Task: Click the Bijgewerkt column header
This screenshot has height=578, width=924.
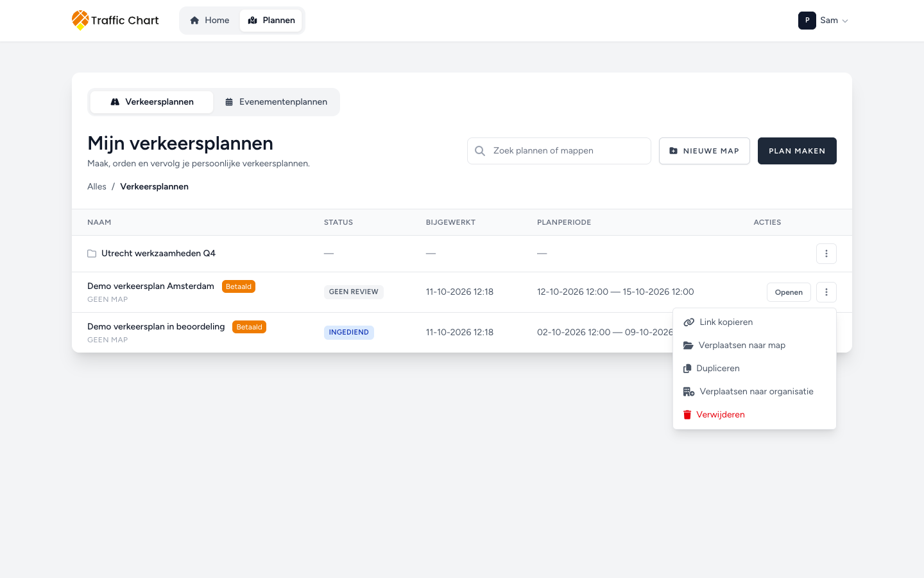Action: coord(450,222)
